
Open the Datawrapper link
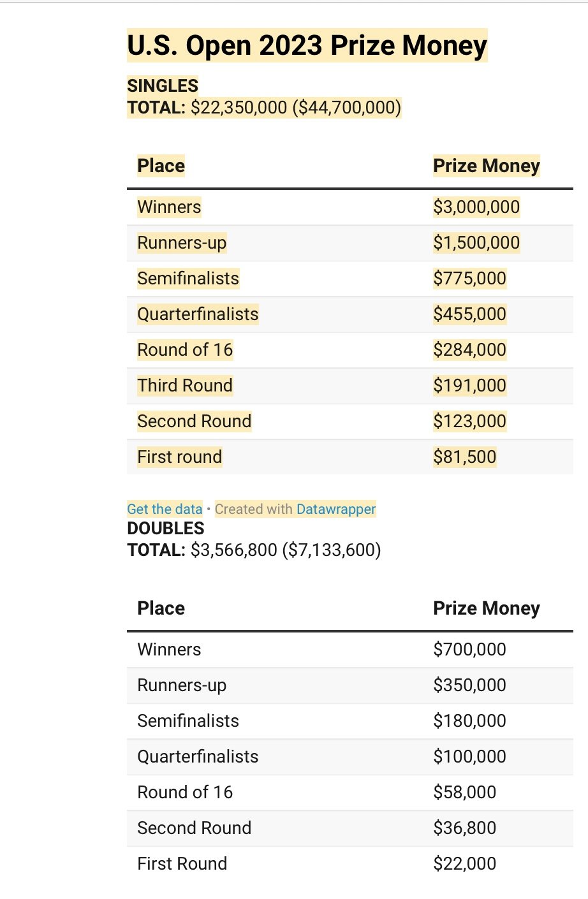tap(336, 509)
